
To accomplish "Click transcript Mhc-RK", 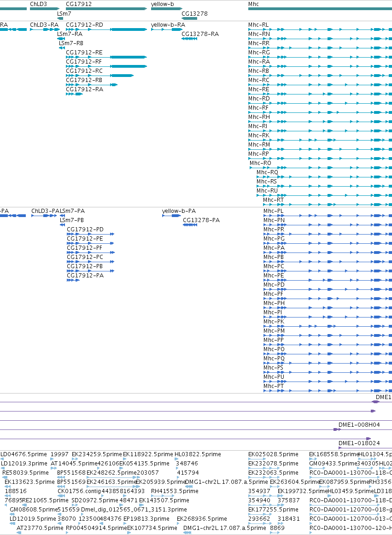I will (258, 135).
